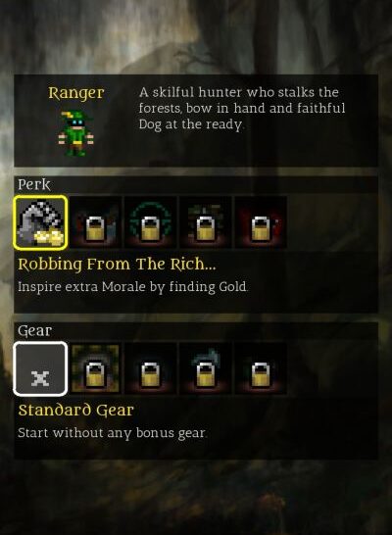
Task: Click the second locked perk slot
Action: coord(95,222)
